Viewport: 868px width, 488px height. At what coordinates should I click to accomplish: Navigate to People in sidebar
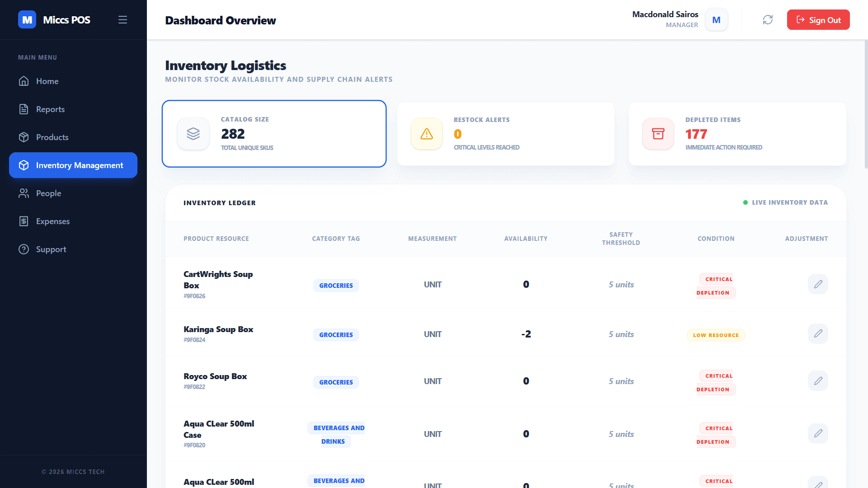point(48,193)
